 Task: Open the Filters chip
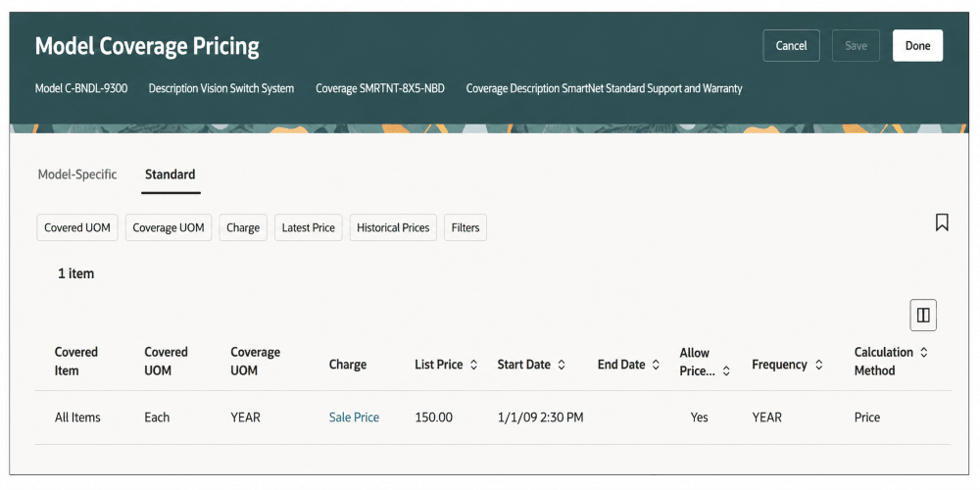tap(465, 227)
